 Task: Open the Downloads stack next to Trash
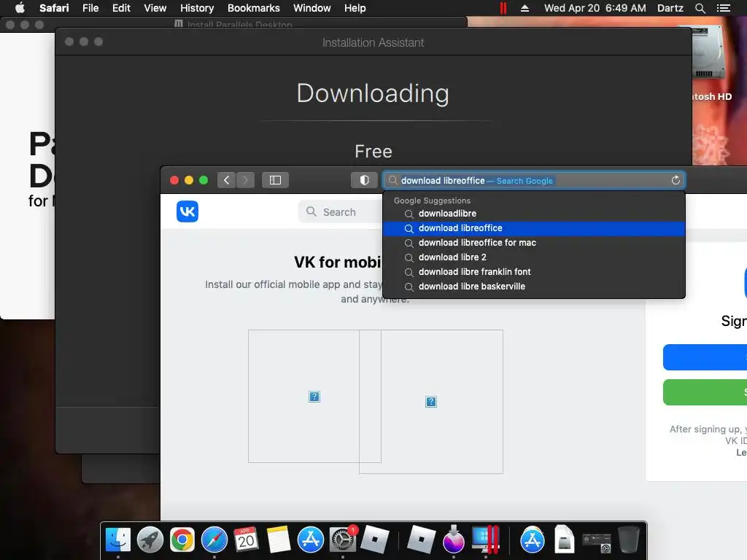pos(597,542)
